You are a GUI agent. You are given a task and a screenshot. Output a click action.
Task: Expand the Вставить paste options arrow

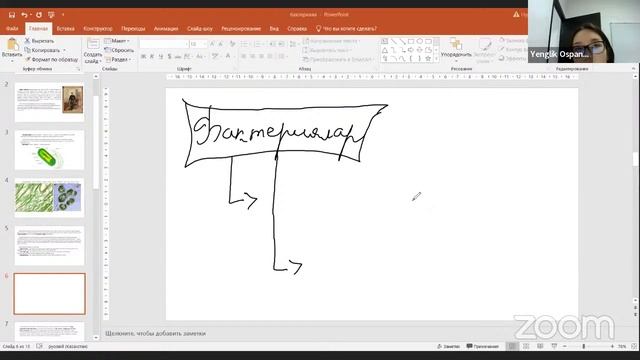[12, 61]
